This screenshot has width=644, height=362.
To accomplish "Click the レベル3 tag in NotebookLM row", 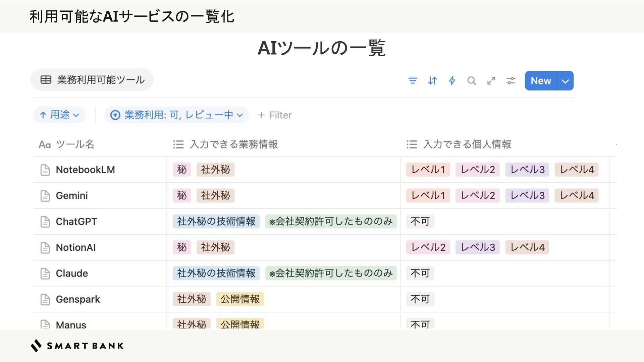I will pyautogui.click(x=527, y=170).
